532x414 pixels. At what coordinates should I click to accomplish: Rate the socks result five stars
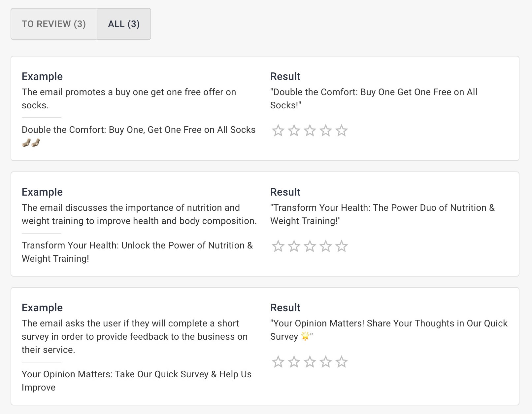[x=341, y=131]
